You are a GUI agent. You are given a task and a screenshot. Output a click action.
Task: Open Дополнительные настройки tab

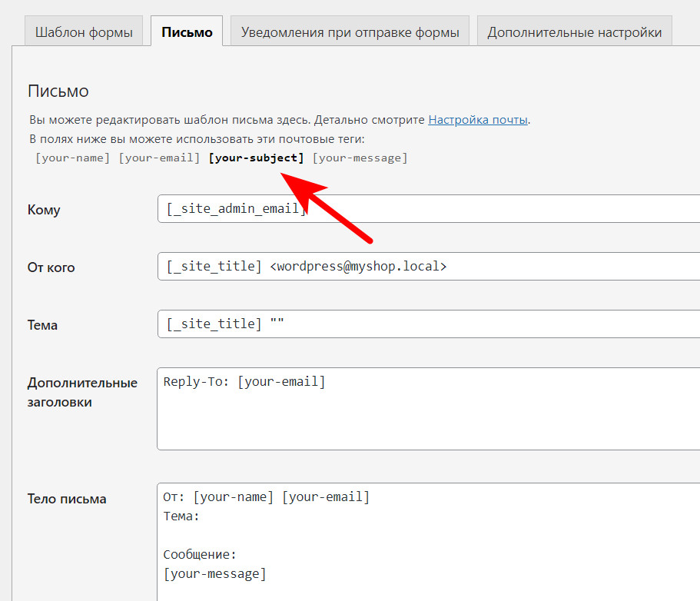[575, 32]
